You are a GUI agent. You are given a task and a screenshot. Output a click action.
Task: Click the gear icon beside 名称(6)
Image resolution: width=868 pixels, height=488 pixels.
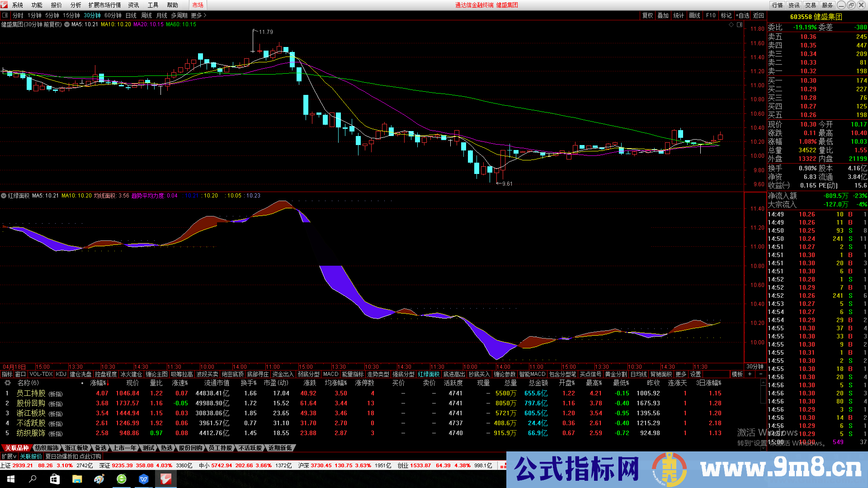8,383
